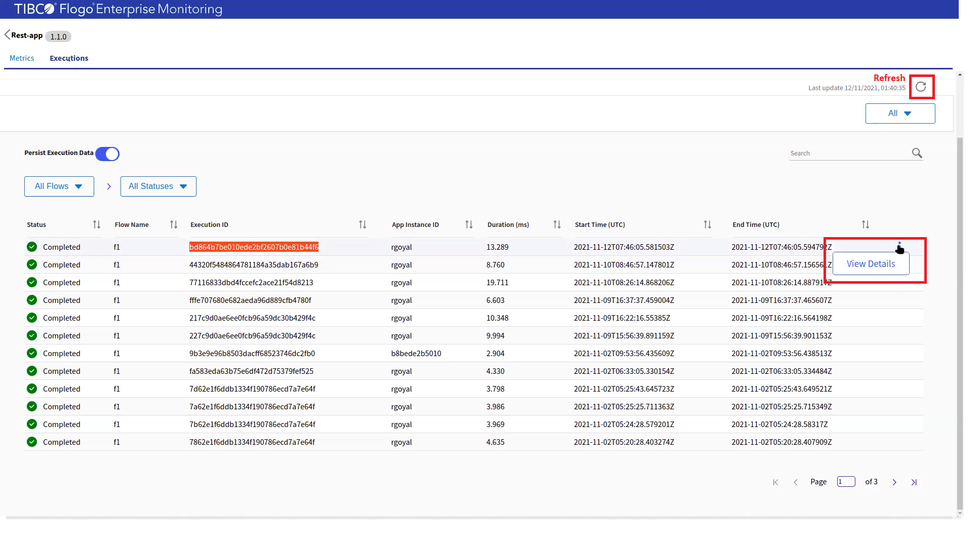Select the Executions tab
Image resolution: width=980 pixels, height=537 pixels.
(x=69, y=58)
